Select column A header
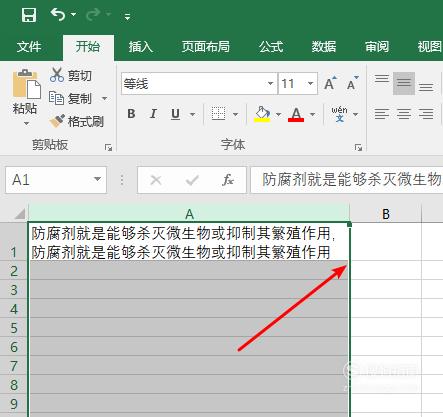443x417 pixels. pos(189,214)
